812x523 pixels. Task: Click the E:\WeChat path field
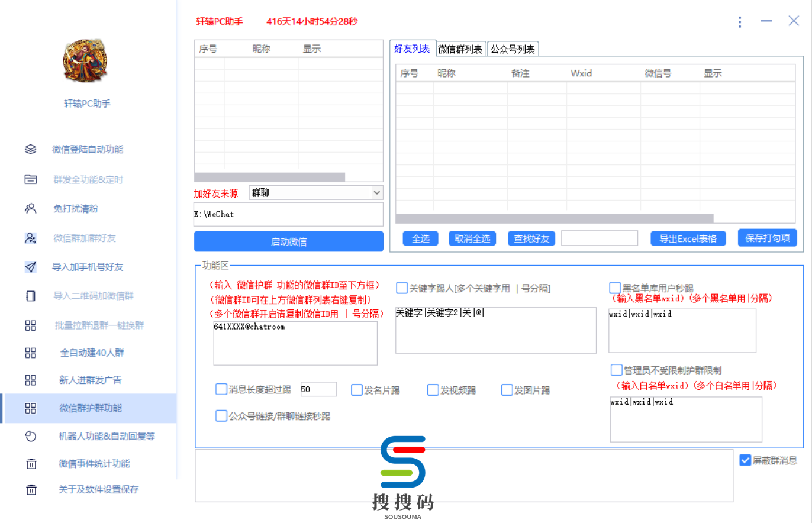(289, 214)
